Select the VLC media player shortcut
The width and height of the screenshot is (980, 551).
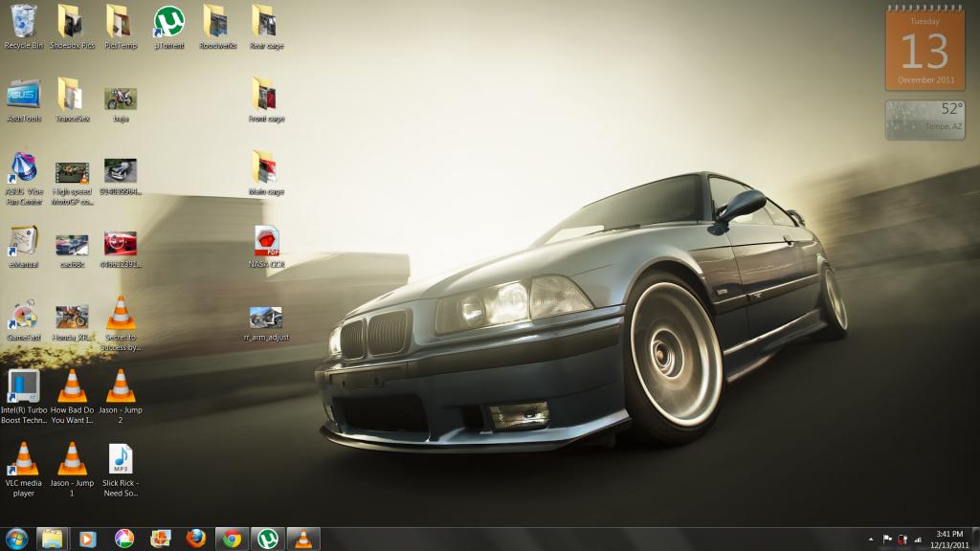(x=24, y=460)
